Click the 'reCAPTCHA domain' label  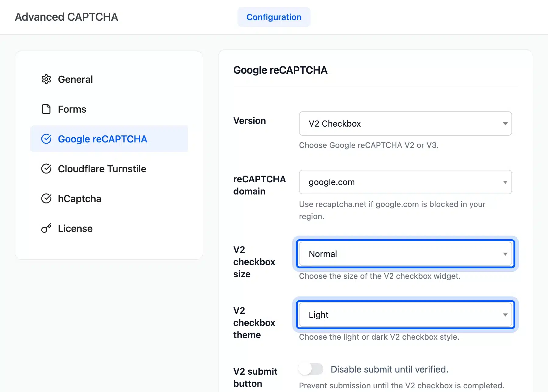260,185
